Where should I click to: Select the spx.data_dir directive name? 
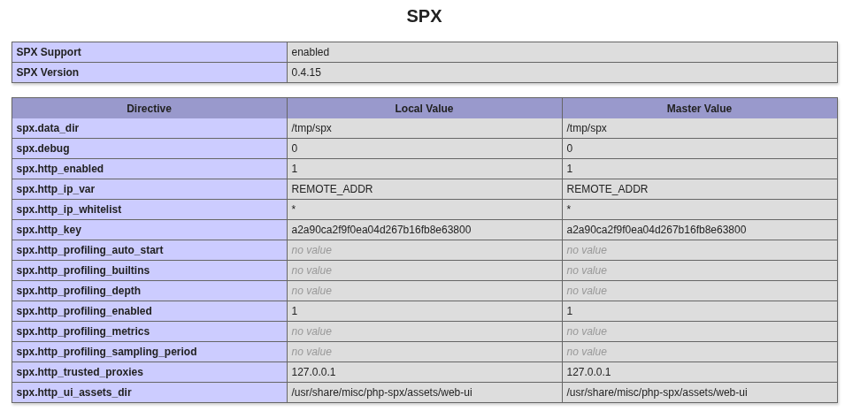(48, 128)
